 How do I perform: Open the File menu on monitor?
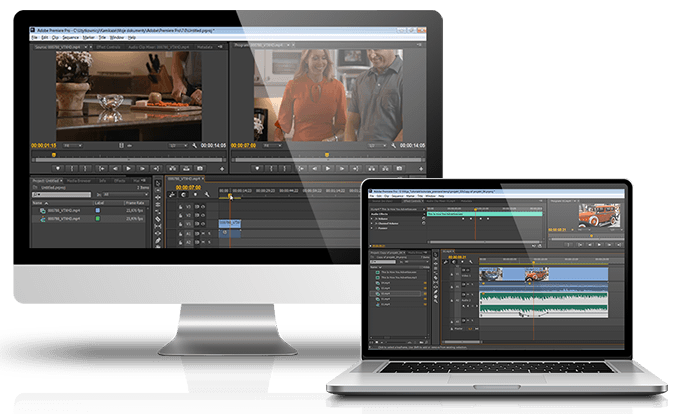point(34,37)
